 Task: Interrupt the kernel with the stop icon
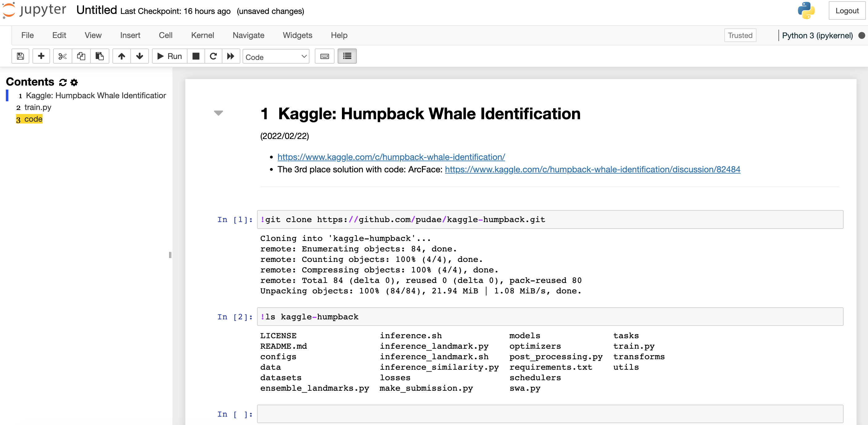click(x=196, y=56)
